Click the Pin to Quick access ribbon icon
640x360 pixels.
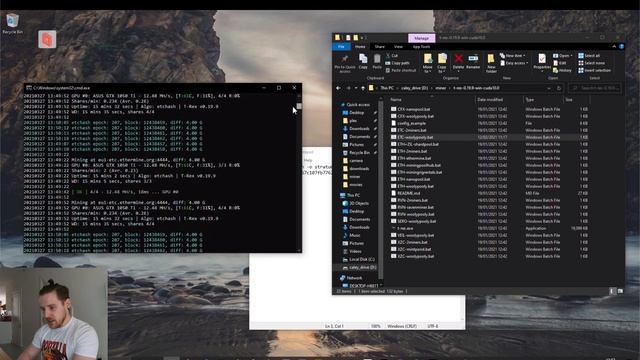[345, 60]
